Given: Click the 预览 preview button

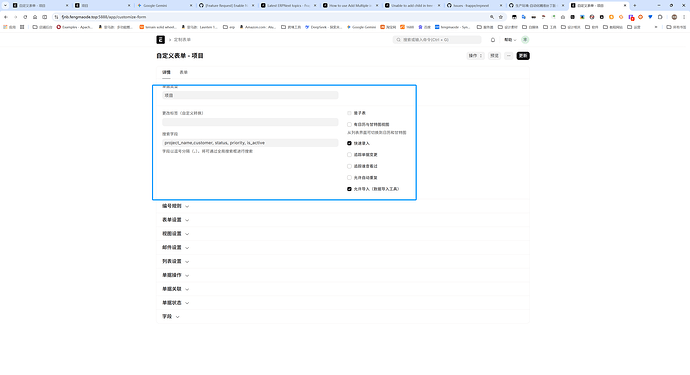Looking at the screenshot, I should [x=495, y=56].
